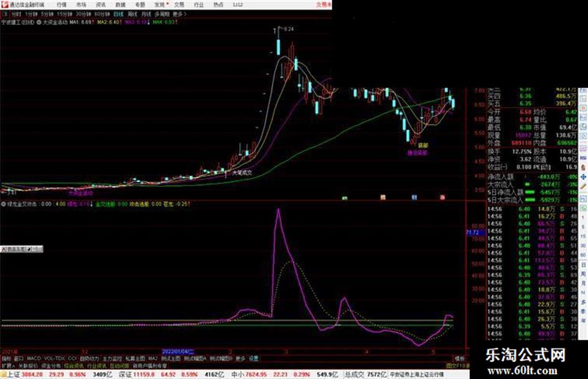This screenshot has width=588, height=379.
Task: Select the 趋势动力 indicator tab
Action: tap(89, 358)
